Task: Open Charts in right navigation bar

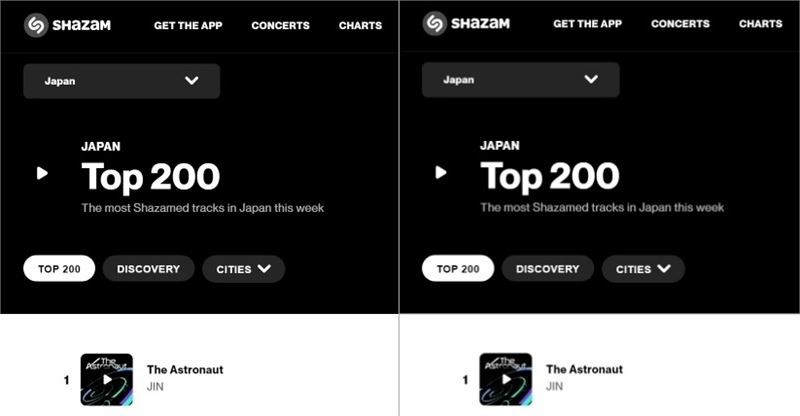Action: coord(761,24)
